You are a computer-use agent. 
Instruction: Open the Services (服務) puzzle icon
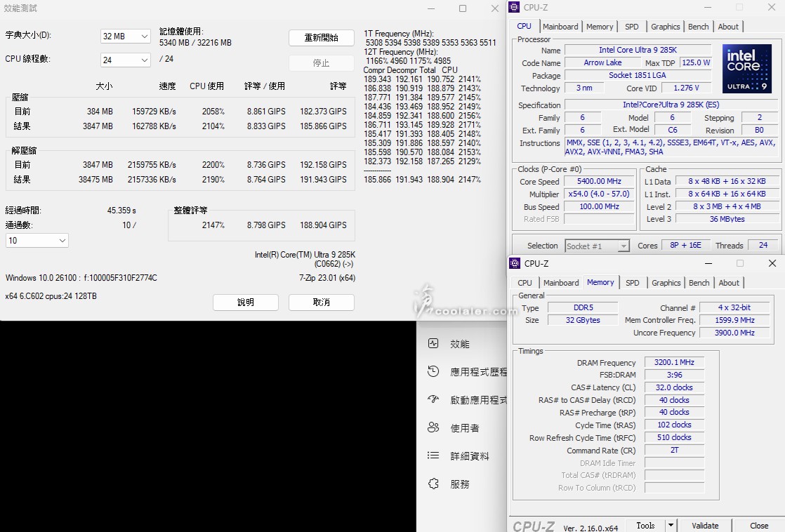(433, 484)
